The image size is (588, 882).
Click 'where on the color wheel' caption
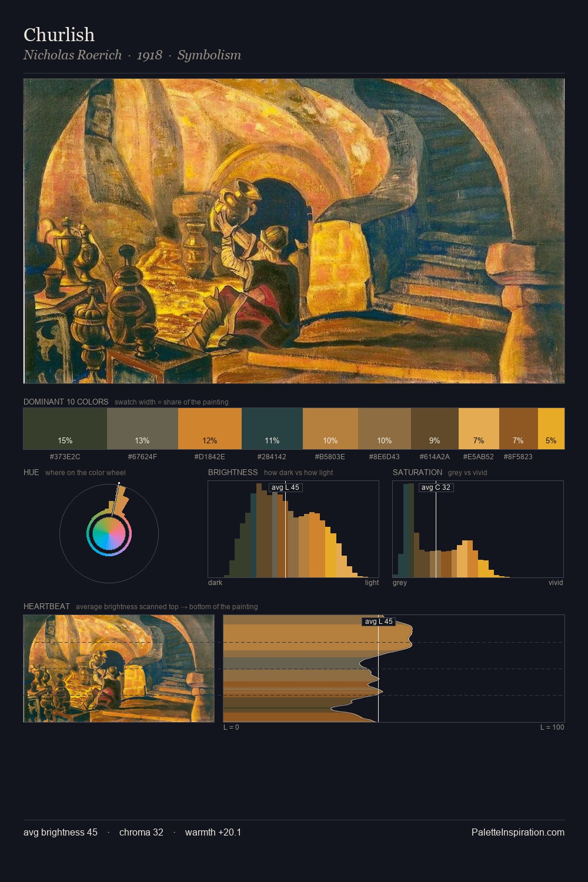pyautogui.click(x=85, y=473)
